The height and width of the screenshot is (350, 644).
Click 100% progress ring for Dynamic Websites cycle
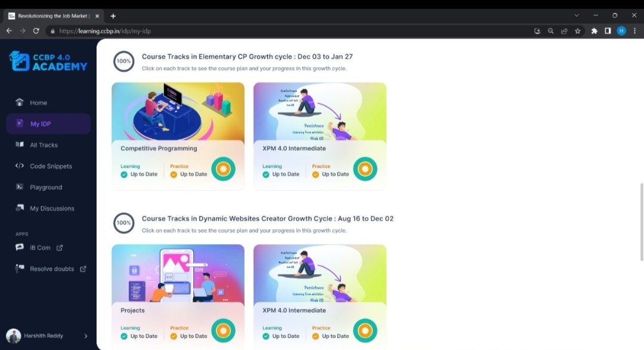pyautogui.click(x=123, y=223)
